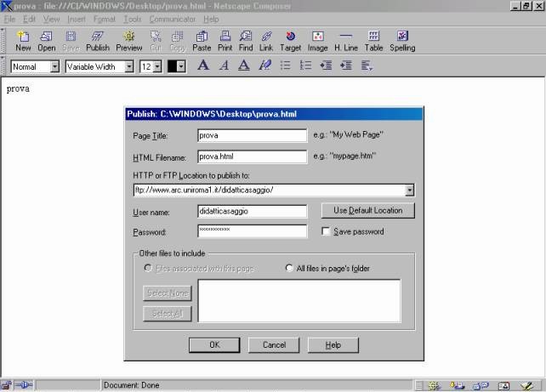This screenshot has width=546, height=392.
Task: Click the Insert Table toolbar icon
Action: tap(373, 41)
